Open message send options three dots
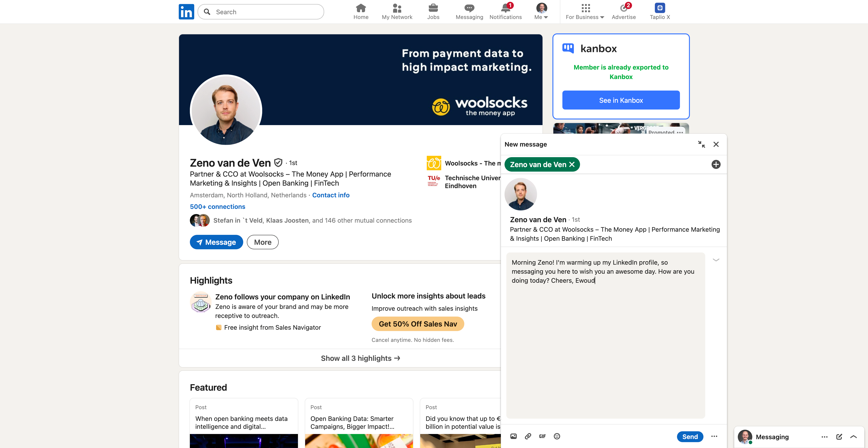This screenshot has height=448, width=868. (714, 436)
